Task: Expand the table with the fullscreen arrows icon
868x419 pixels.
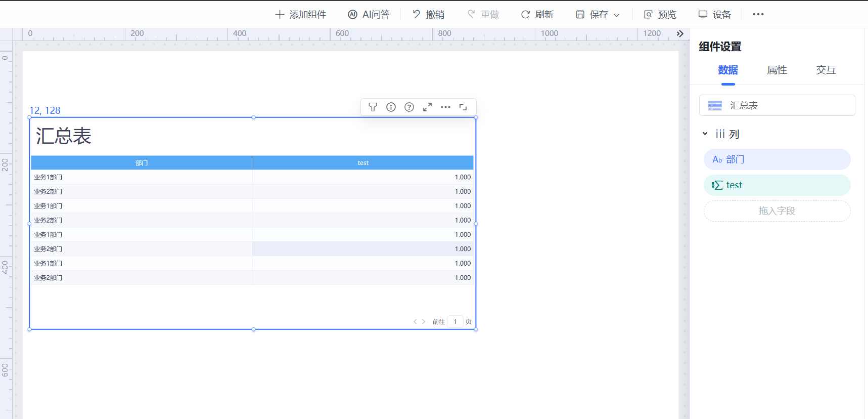Action: click(427, 107)
